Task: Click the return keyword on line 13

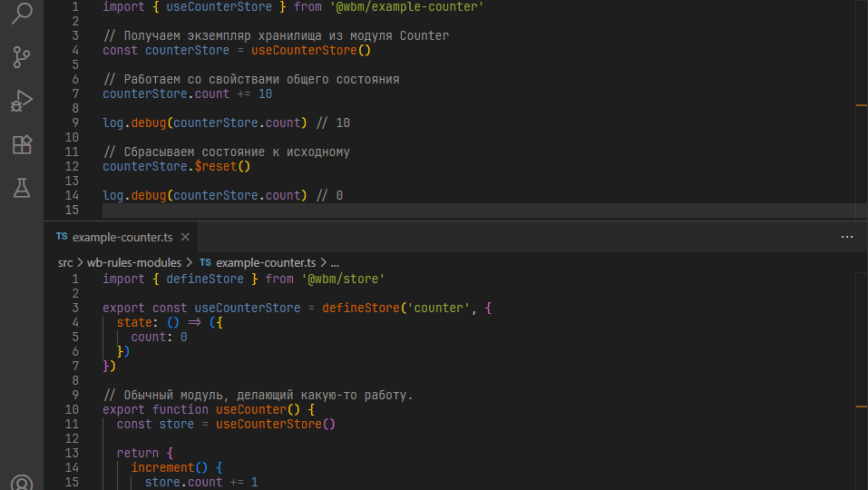Action: click(x=137, y=454)
